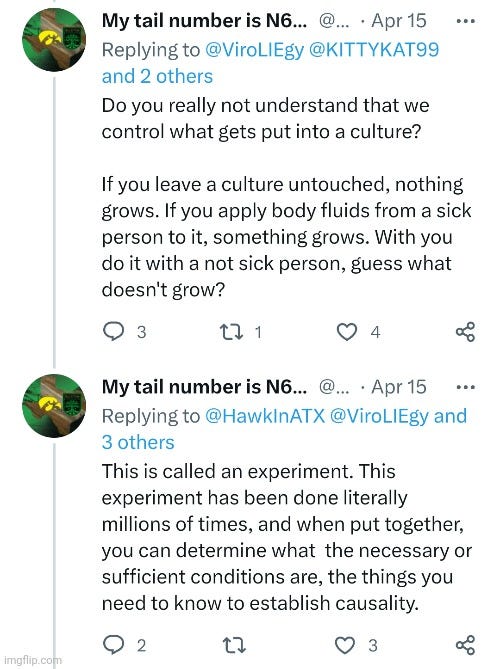The image size is (500, 669).
Task: Open the second tweet's profile avatar
Action: 54,406
